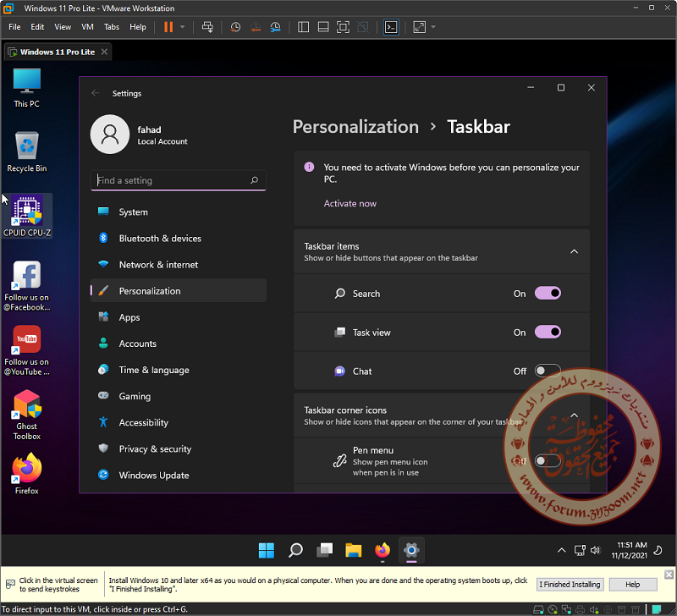Turn off the Task view toggle
677x616 pixels.
[548, 333]
